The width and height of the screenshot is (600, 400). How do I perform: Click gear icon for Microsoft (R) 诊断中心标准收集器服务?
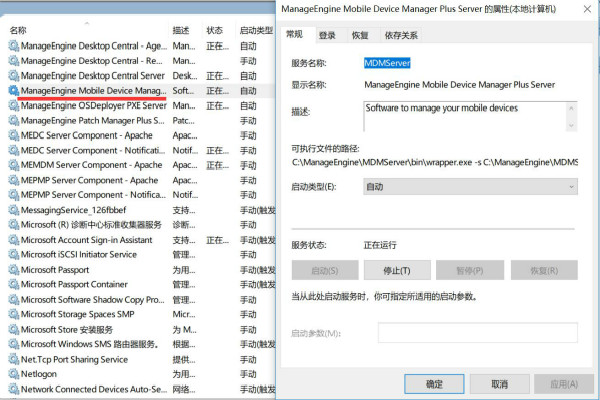pos(14,225)
